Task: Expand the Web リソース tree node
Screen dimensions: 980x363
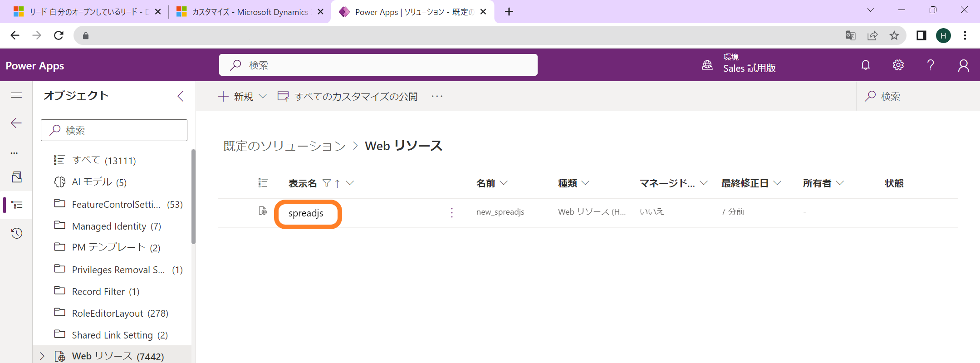Action: coord(42,356)
